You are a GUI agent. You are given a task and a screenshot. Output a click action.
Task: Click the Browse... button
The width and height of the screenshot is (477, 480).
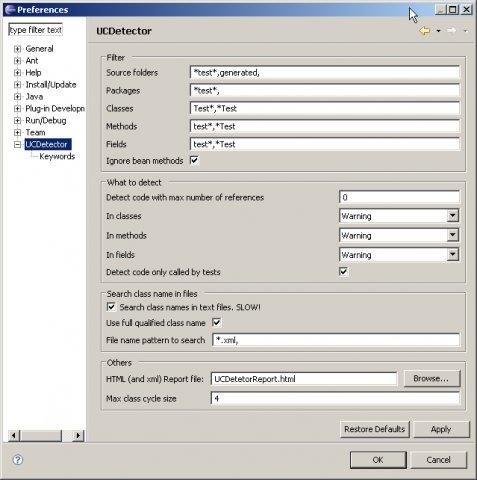click(432, 379)
